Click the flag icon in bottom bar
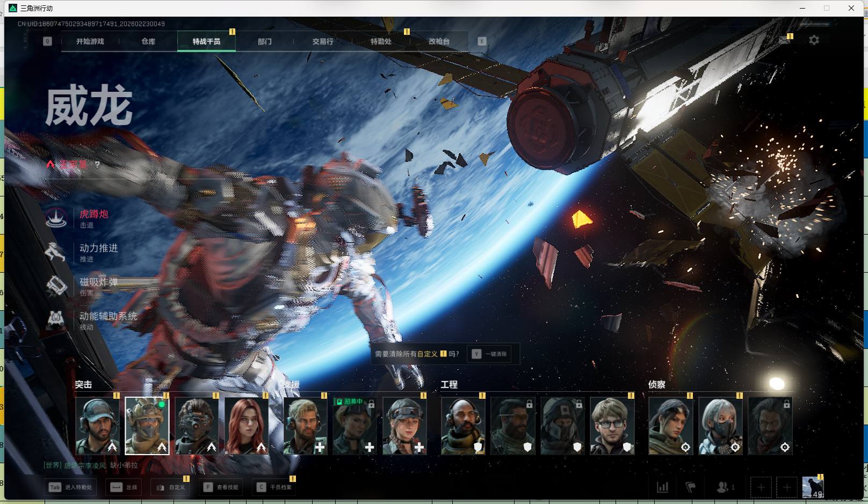868x504 pixels. pos(691,487)
